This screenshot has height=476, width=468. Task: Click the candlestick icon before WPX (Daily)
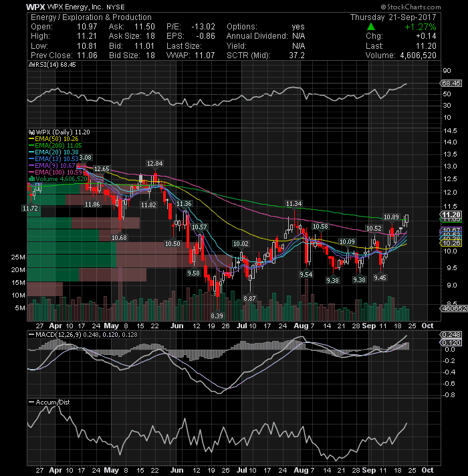tap(31, 132)
